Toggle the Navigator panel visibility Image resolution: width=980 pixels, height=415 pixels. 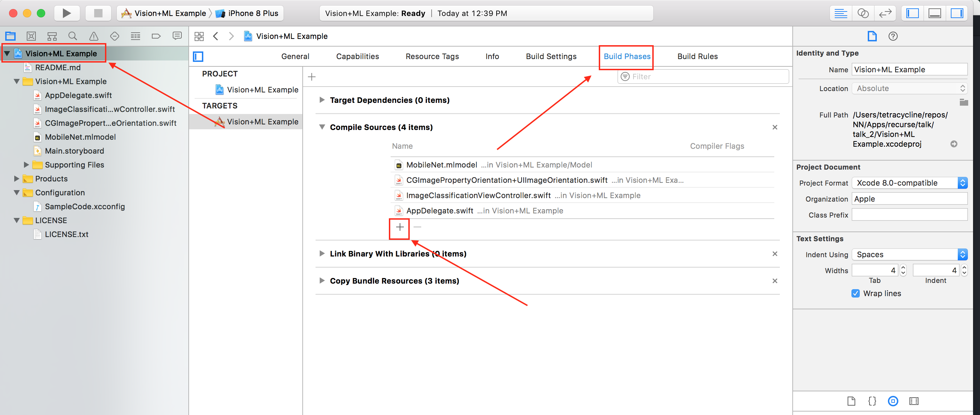pyautogui.click(x=913, y=13)
